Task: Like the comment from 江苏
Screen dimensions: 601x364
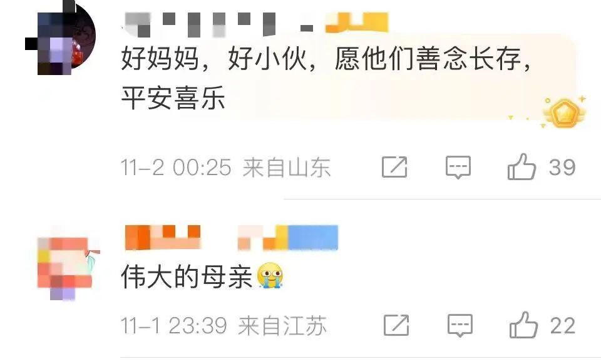Action: (x=523, y=325)
